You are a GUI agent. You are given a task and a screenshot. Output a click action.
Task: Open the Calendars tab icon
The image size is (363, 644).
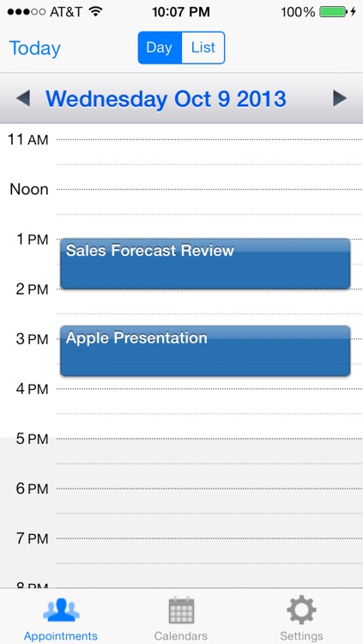pyautogui.click(x=181, y=611)
